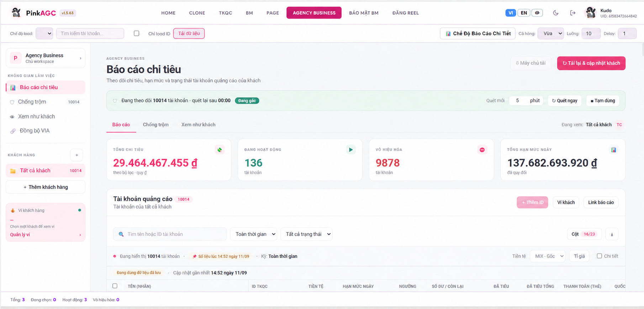Click the download export icon button
The width and height of the screenshot is (644, 309).
tap(612, 234)
